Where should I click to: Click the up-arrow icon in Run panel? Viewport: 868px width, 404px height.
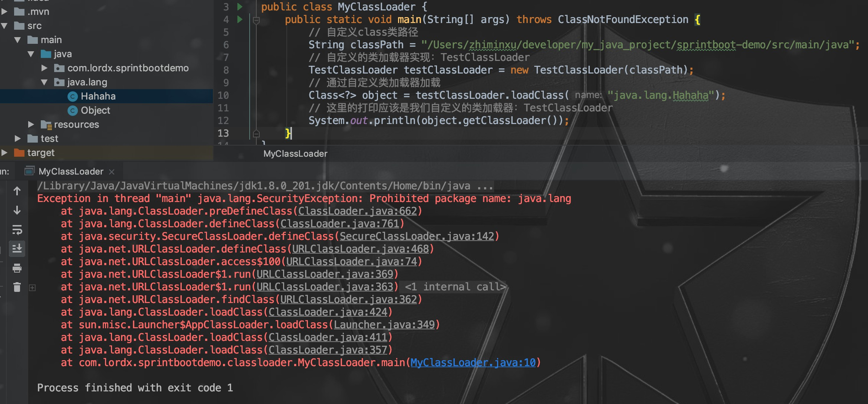pyautogui.click(x=17, y=191)
